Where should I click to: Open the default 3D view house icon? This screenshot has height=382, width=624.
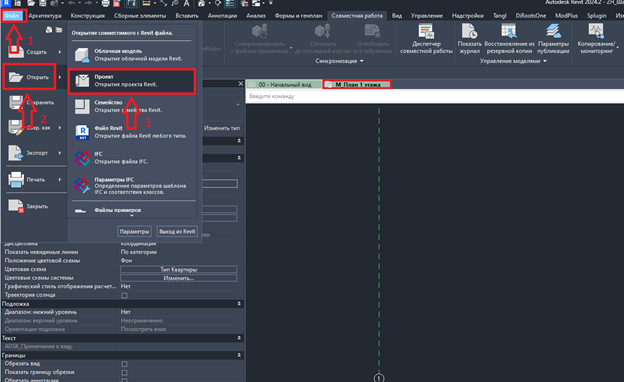click(x=202, y=3)
